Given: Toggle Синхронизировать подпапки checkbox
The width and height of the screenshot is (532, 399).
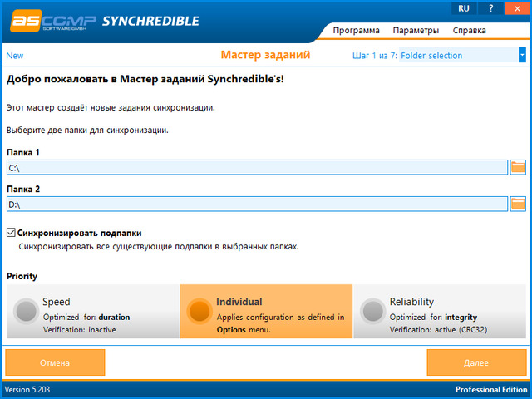Looking at the screenshot, I should click(12, 234).
